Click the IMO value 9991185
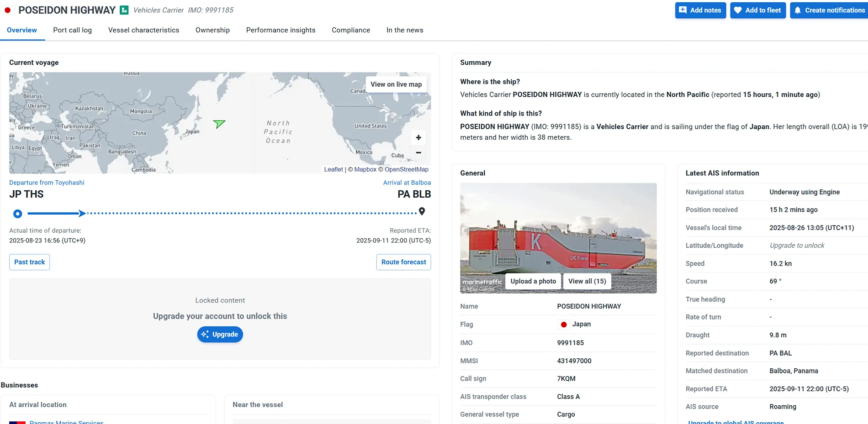This screenshot has width=868, height=424. coord(570,343)
